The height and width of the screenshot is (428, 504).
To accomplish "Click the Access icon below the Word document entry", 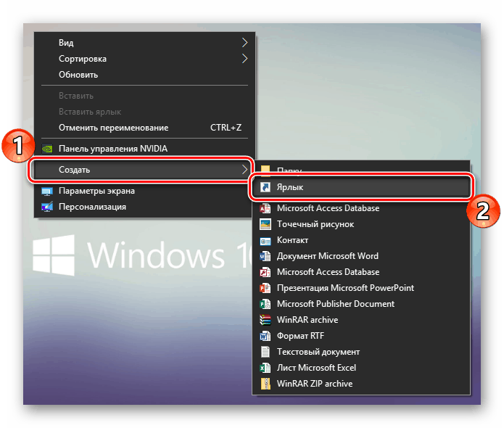I will point(265,272).
